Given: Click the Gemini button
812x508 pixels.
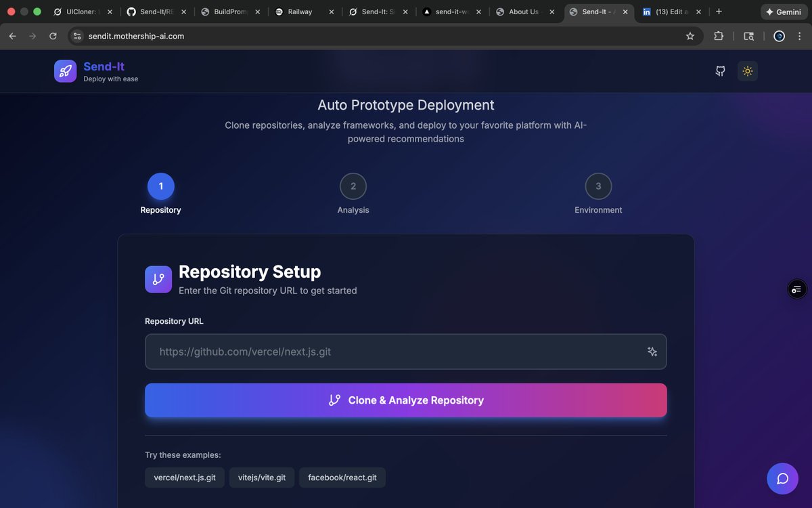Looking at the screenshot, I should [x=783, y=12].
